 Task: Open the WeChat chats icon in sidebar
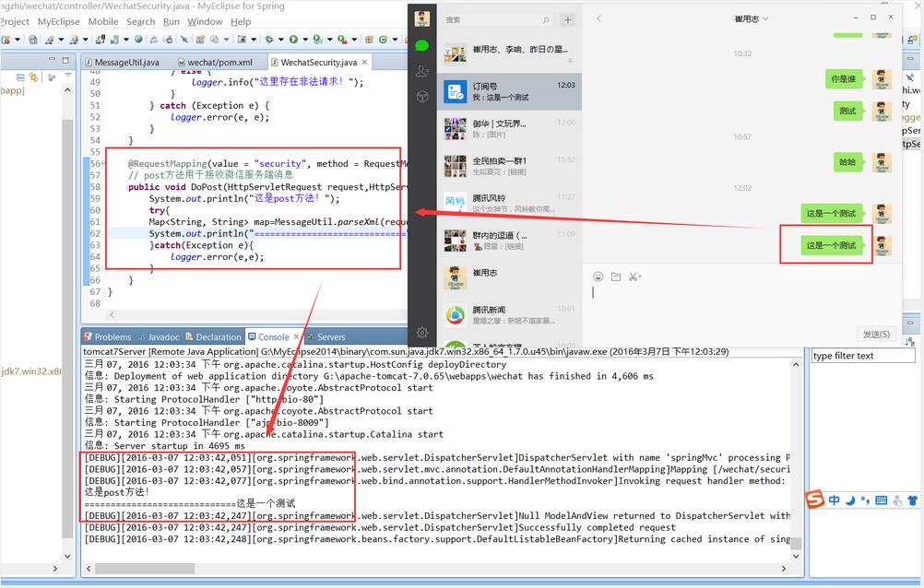tap(421, 45)
